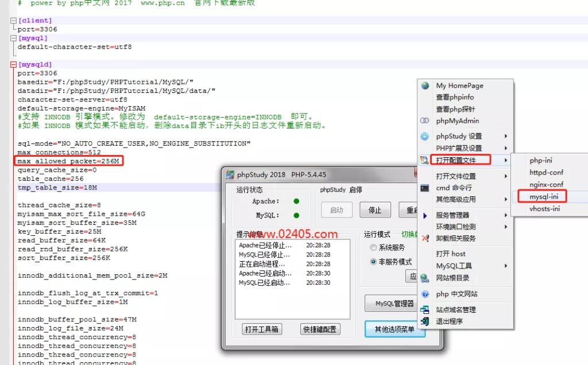588x365 pixels.
Task: Select nginx-conf in the submenu
Action: [547, 185]
